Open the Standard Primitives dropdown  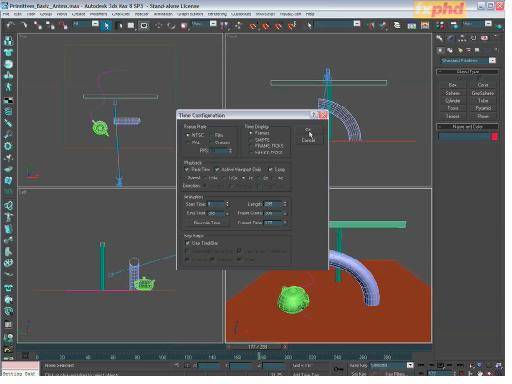(x=468, y=61)
